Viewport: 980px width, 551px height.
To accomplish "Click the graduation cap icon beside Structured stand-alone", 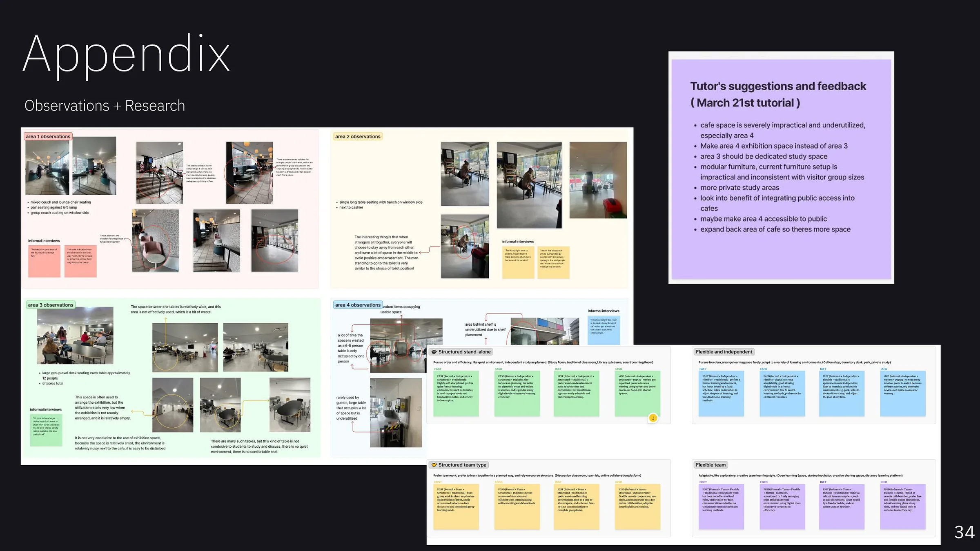I will click(x=434, y=352).
